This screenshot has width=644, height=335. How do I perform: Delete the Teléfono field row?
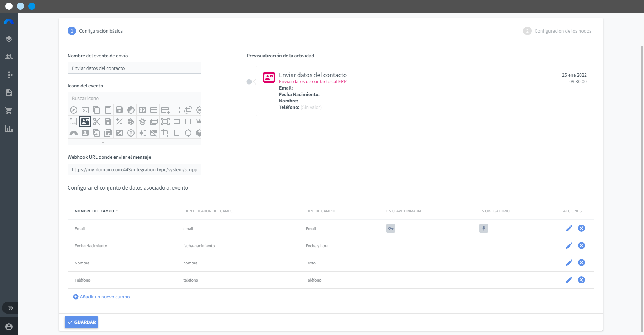coord(581,280)
